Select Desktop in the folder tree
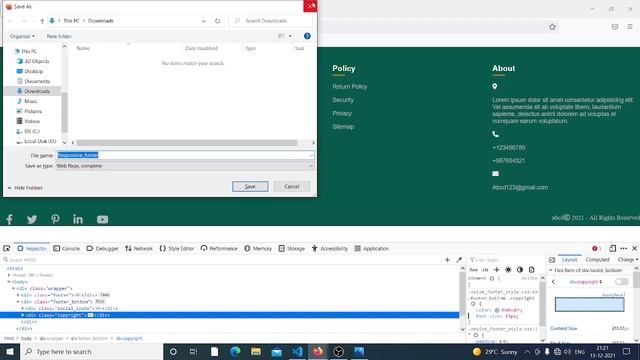Viewport: 640px width, 360px height. coord(33,71)
